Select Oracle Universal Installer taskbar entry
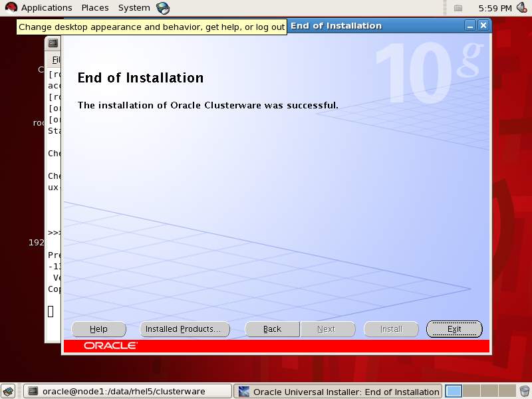 (338, 392)
